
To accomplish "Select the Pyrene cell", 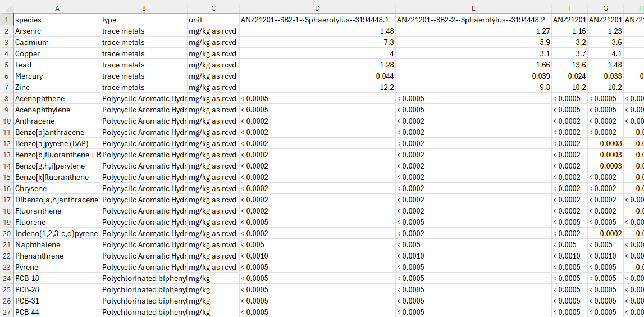I will click(x=57, y=267).
